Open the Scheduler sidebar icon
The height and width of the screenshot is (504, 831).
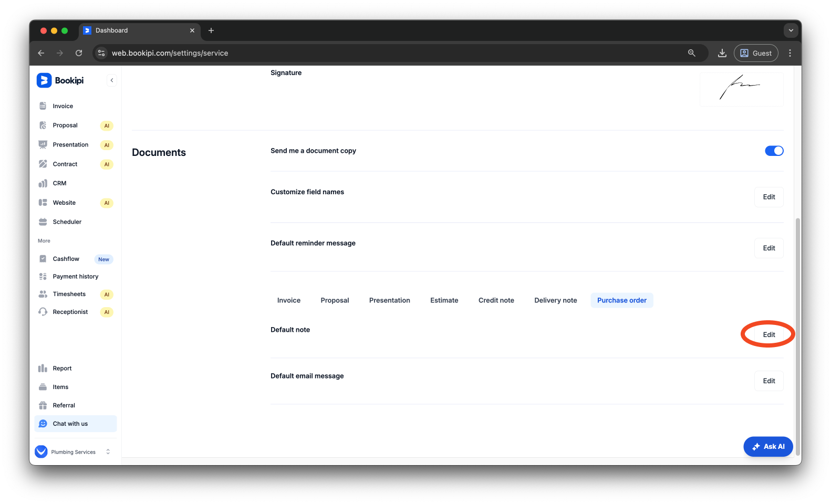[x=43, y=222]
